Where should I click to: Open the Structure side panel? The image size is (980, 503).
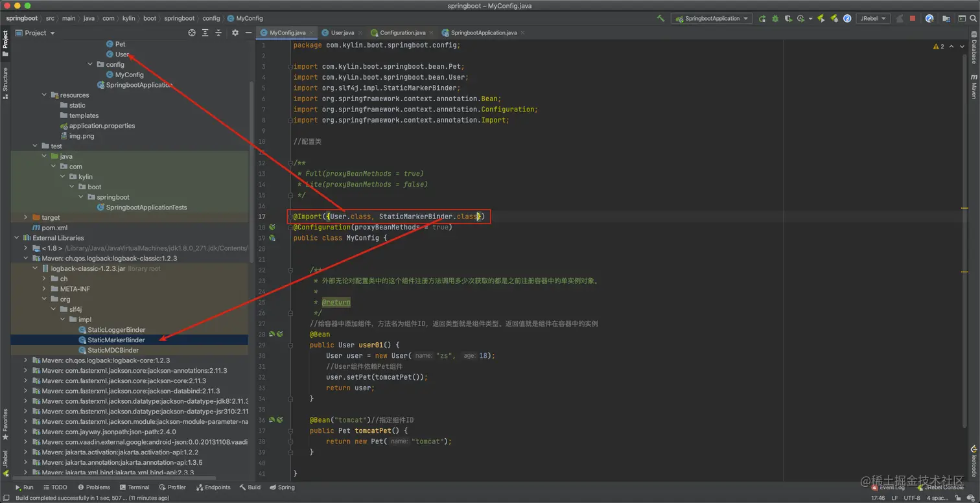tap(5, 83)
